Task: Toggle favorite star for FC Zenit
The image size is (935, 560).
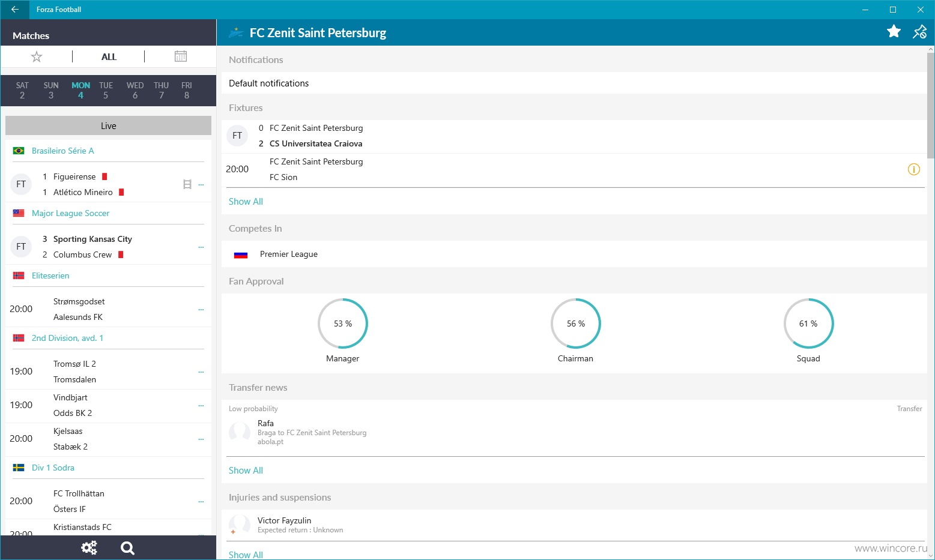Action: [x=894, y=32]
